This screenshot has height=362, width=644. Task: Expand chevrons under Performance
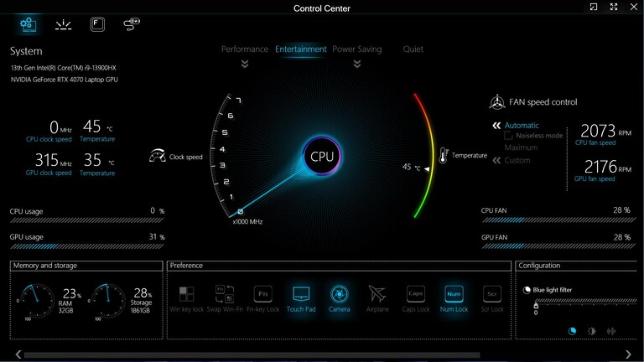pyautogui.click(x=245, y=64)
